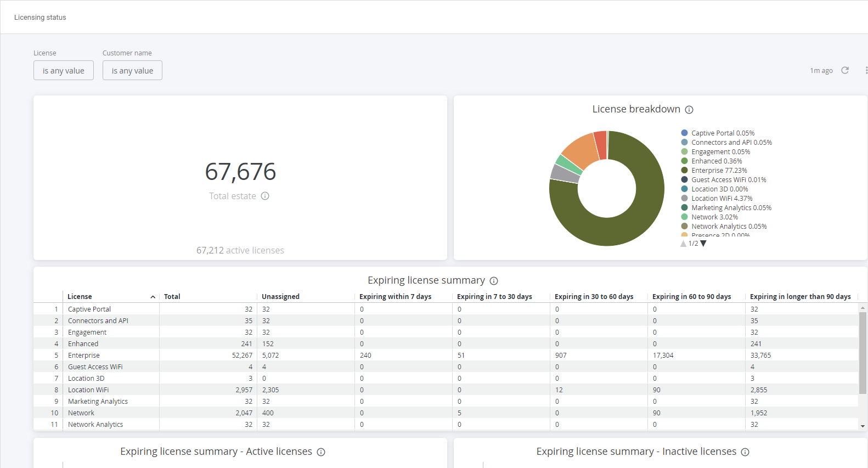The width and height of the screenshot is (868, 468).
Task: Click info icon for Active licenses summary
Action: point(321,452)
